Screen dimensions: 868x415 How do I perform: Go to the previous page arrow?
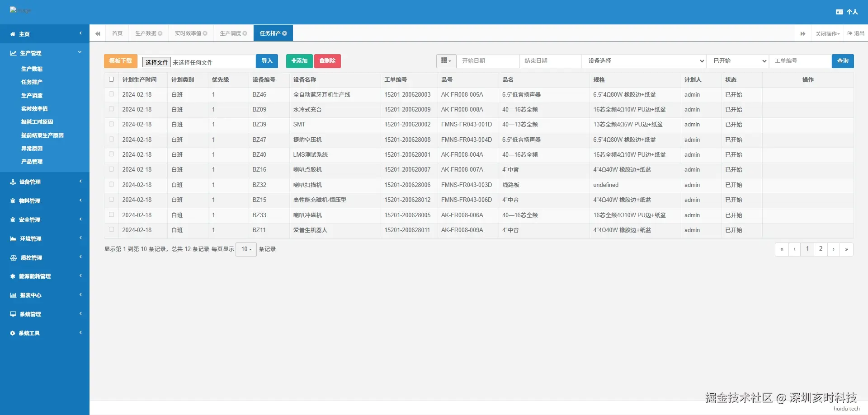pos(795,249)
